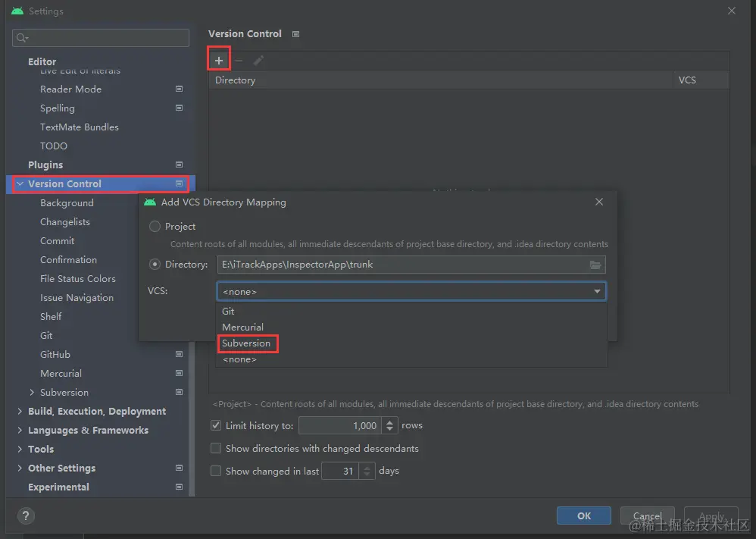Click the minus remove mapping icon
Viewport: 756px width, 539px height.
tap(238, 61)
